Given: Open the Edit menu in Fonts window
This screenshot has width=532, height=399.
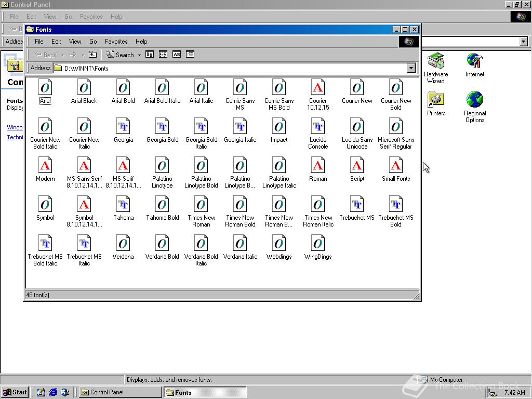Looking at the screenshot, I should (x=56, y=42).
